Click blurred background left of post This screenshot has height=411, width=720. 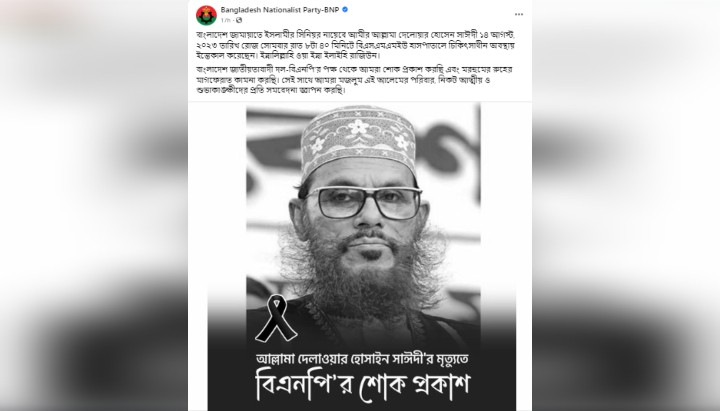point(94,205)
